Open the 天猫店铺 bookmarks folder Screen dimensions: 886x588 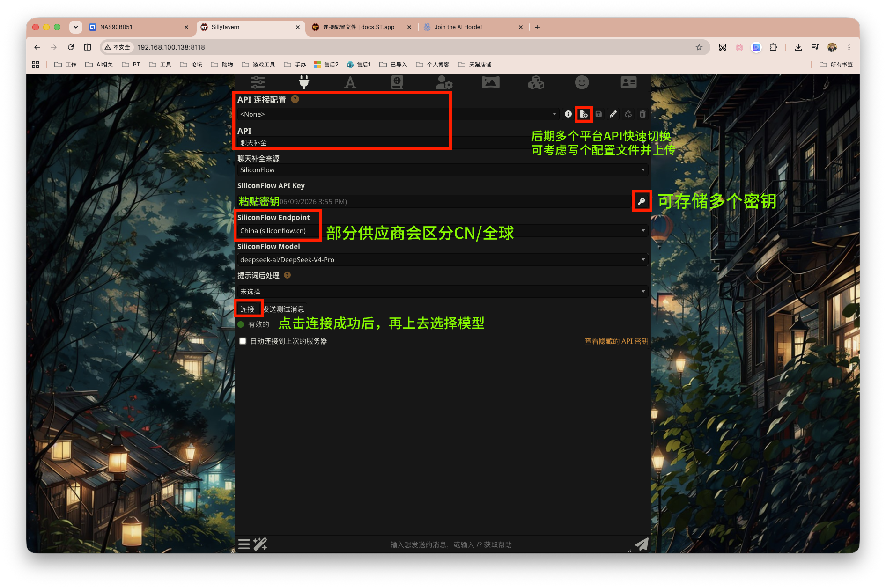point(475,65)
